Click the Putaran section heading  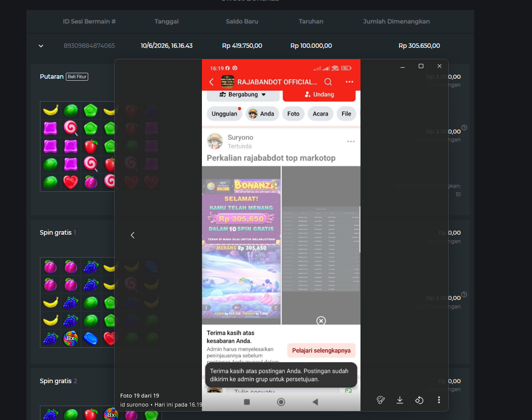click(x=51, y=77)
